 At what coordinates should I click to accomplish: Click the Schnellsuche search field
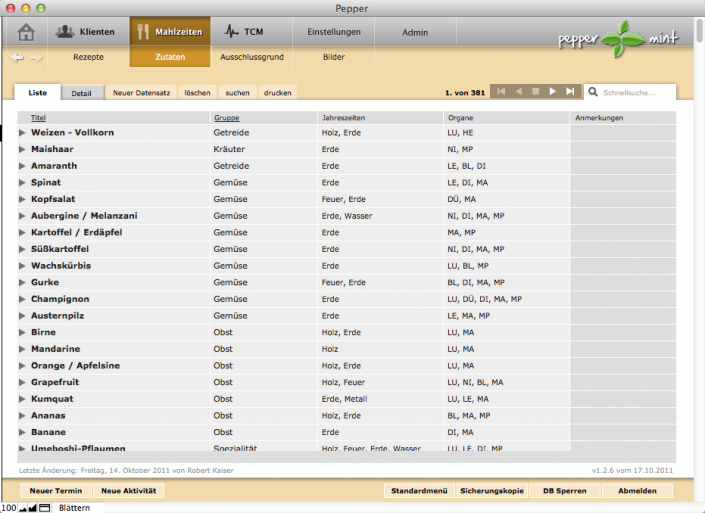coord(636,92)
